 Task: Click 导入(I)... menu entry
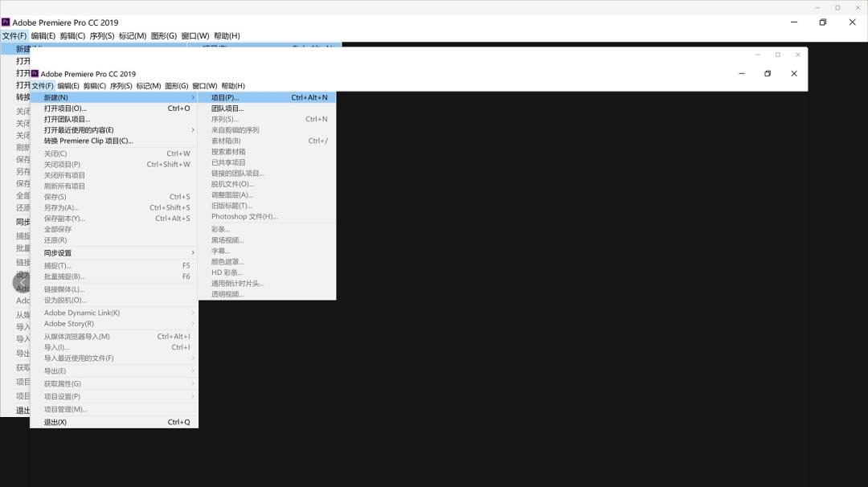pyautogui.click(x=114, y=347)
